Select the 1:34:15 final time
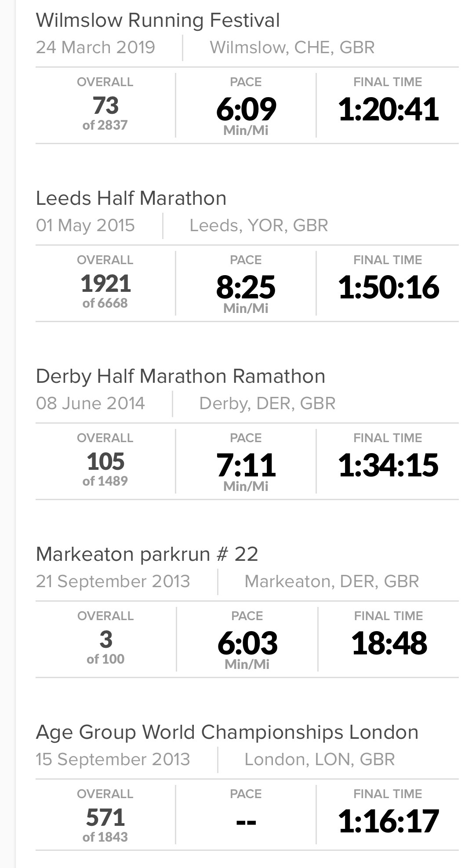Screen dimensions: 472x868 pyautogui.click(x=388, y=465)
